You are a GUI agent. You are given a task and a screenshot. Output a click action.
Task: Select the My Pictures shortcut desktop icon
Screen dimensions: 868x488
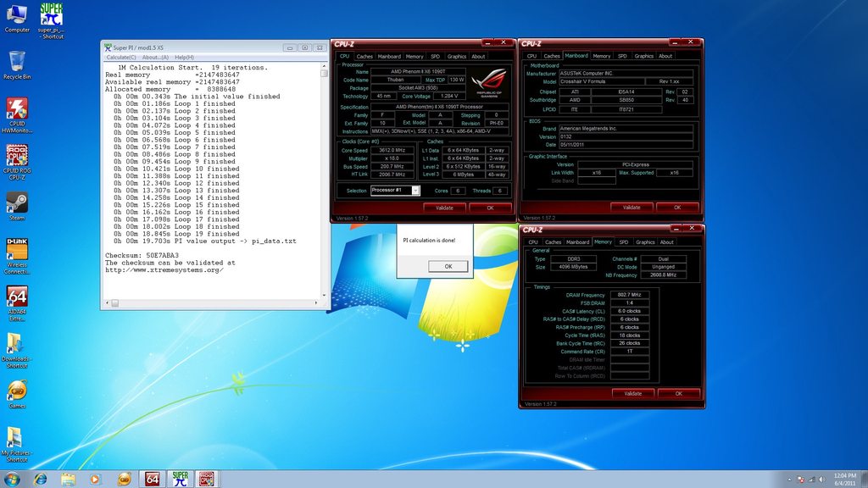tap(17, 444)
